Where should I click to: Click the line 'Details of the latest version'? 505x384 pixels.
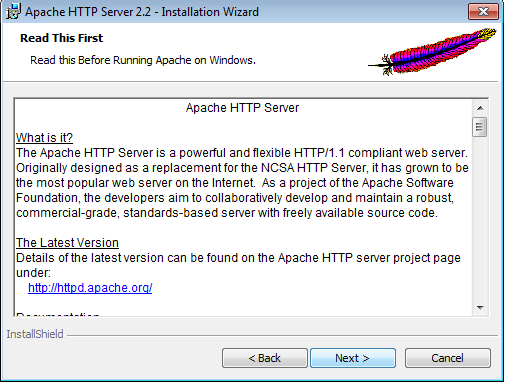(x=238, y=258)
